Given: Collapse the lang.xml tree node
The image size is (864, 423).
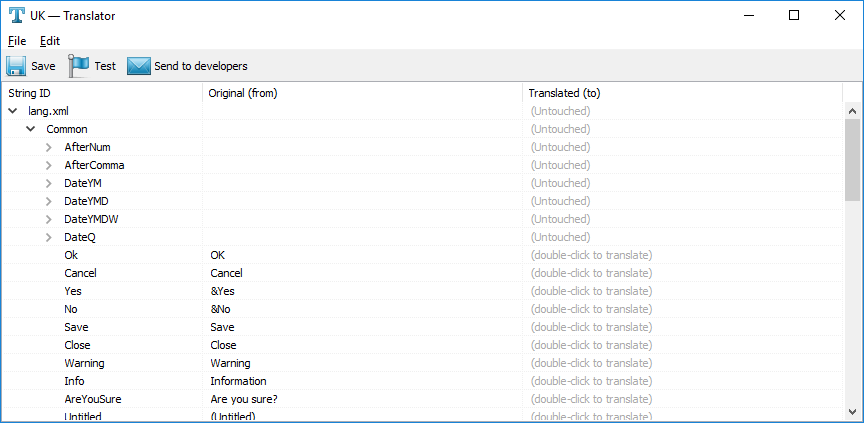Looking at the screenshot, I should pyautogui.click(x=13, y=111).
